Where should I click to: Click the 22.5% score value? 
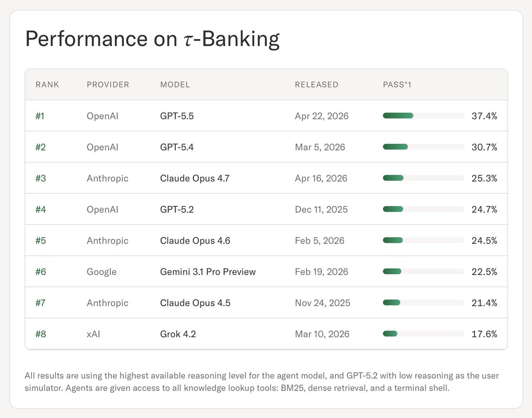(x=484, y=272)
